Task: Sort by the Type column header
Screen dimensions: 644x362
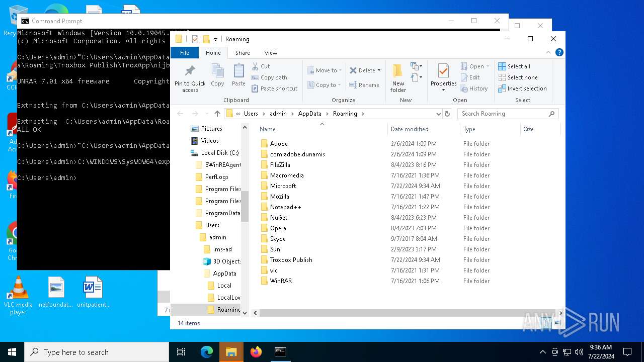Action: click(491, 129)
